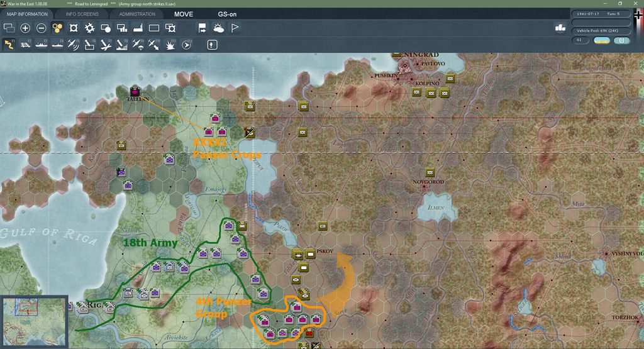Open the Administration tab
The image size is (644, 349).
[x=137, y=14]
